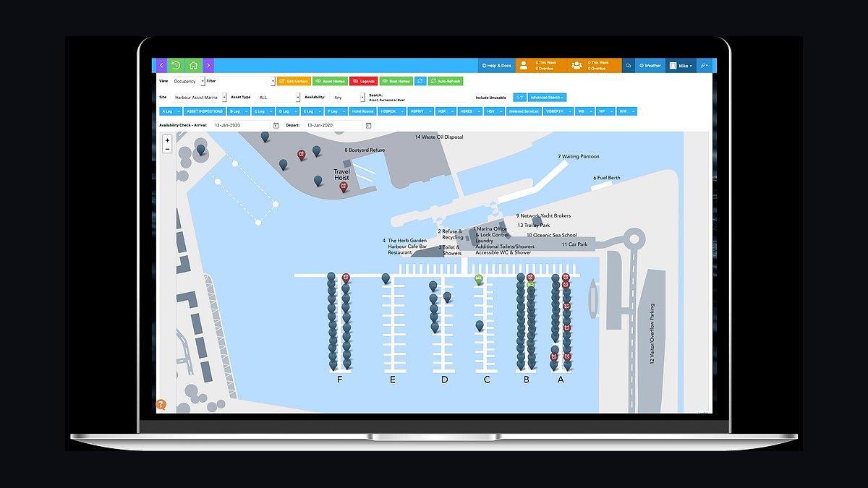The width and height of the screenshot is (868, 488).
Task: Open the Availability dropdown
Action: click(347, 97)
